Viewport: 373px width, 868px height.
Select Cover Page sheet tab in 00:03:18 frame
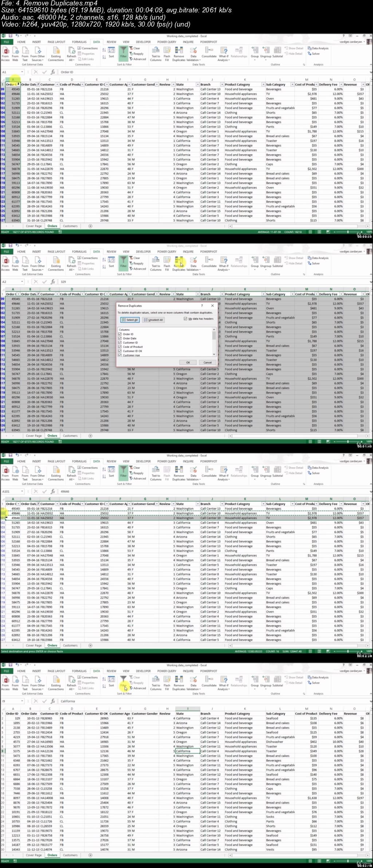[34, 855]
